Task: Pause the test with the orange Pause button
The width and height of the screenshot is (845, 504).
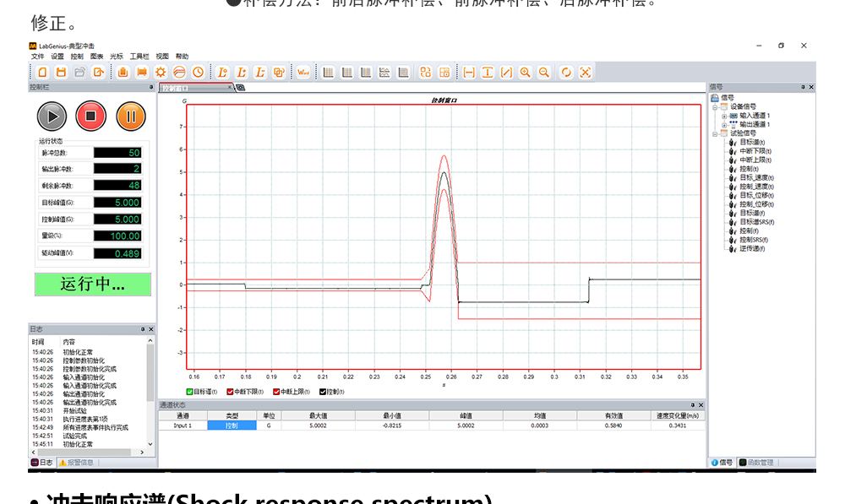Action: pos(131,116)
